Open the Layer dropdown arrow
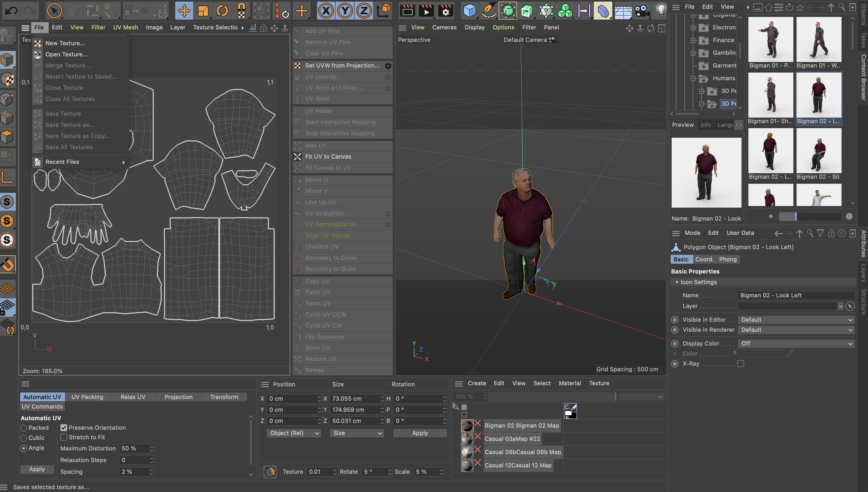 pyautogui.click(x=840, y=306)
